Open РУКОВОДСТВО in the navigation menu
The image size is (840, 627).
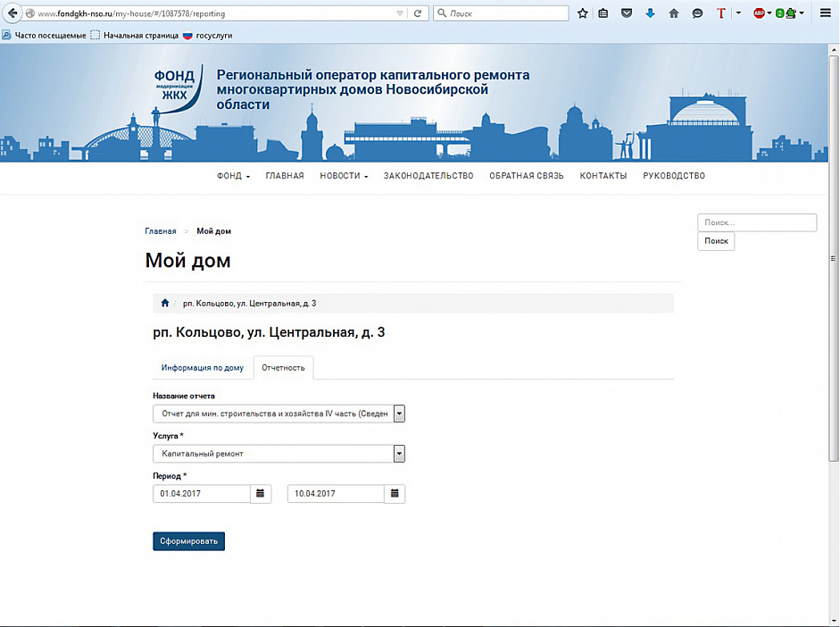coord(674,176)
